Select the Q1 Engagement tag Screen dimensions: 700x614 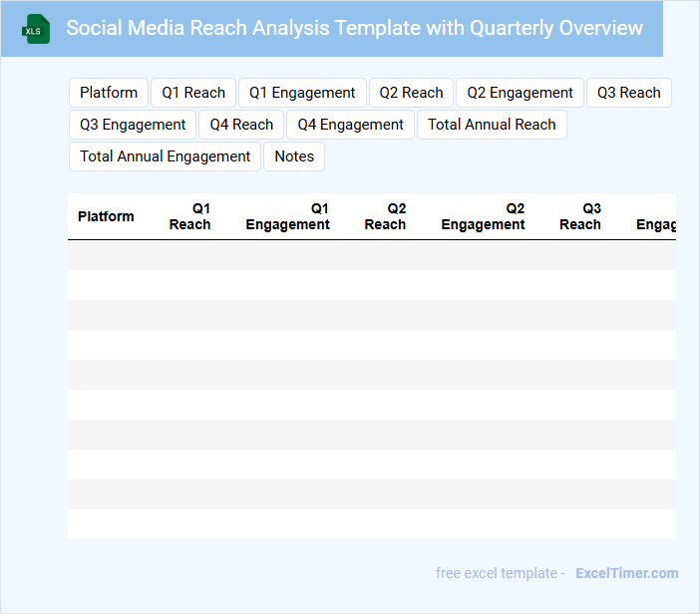click(302, 93)
